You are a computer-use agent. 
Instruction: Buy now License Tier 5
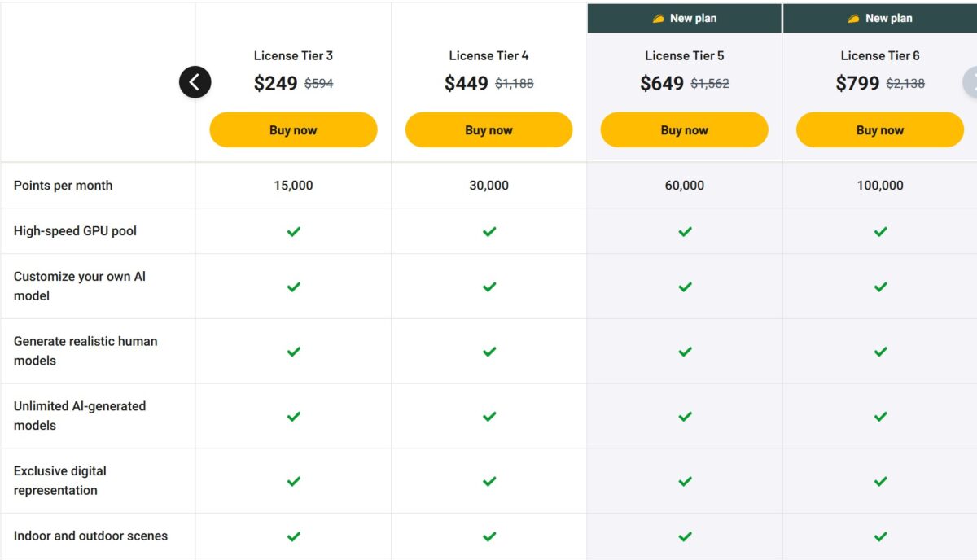684,130
